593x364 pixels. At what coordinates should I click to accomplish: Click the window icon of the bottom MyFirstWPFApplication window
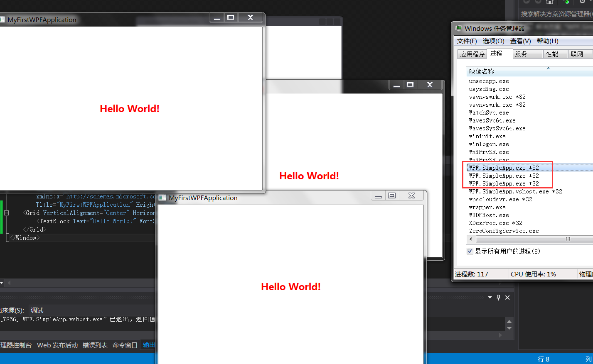point(162,198)
